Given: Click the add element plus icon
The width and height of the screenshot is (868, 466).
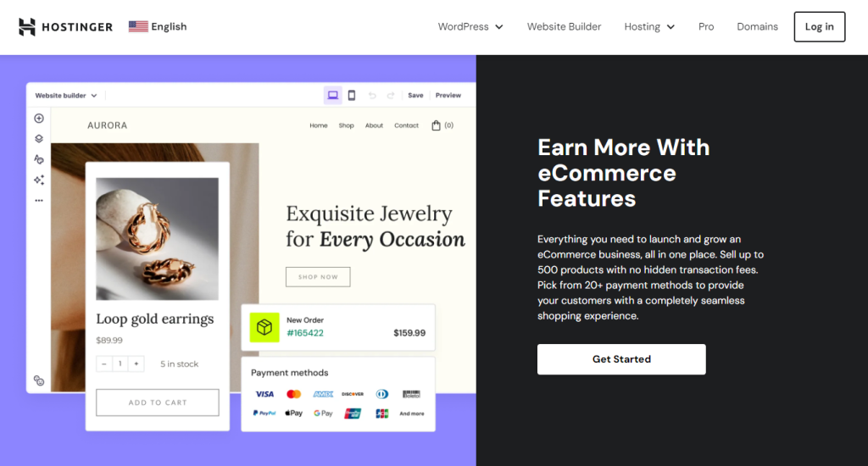Looking at the screenshot, I should (39, 119).
